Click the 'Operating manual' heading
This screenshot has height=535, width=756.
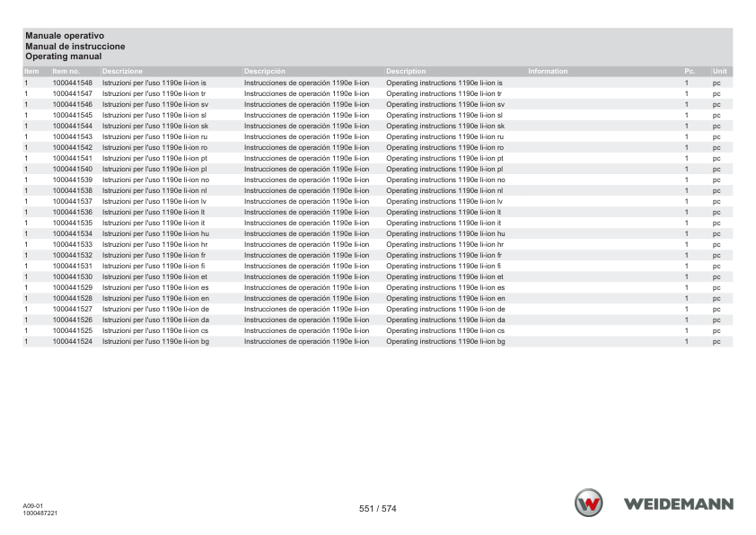pos(64,57)
